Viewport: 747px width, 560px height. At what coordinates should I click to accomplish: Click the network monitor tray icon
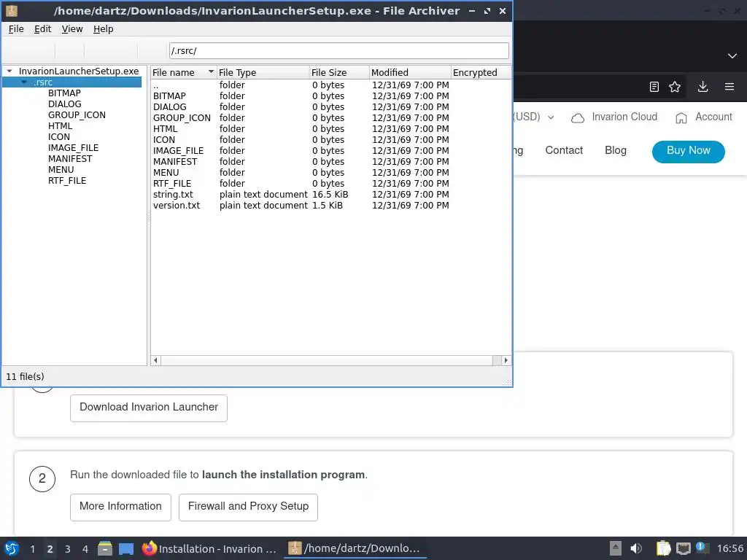pos(683,548)
